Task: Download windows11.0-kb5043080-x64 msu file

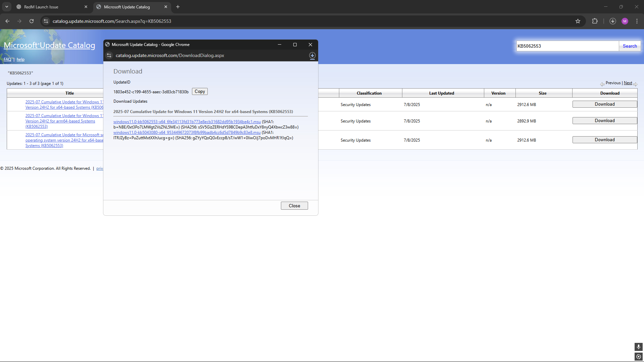Action: coord(187,133)
